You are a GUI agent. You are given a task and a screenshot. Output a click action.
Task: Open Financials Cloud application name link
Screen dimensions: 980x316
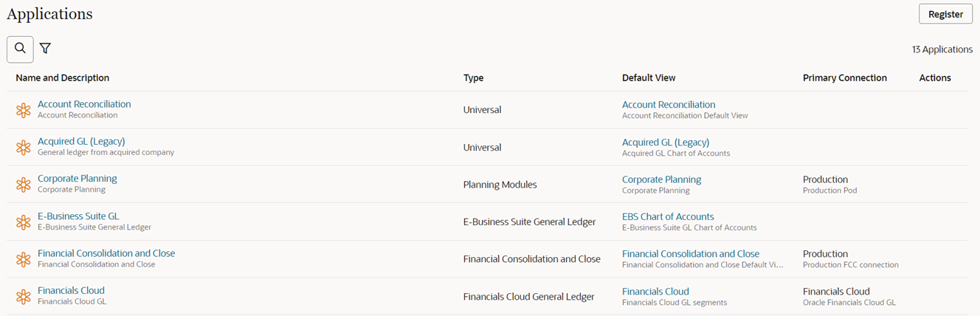coord(71,290)
